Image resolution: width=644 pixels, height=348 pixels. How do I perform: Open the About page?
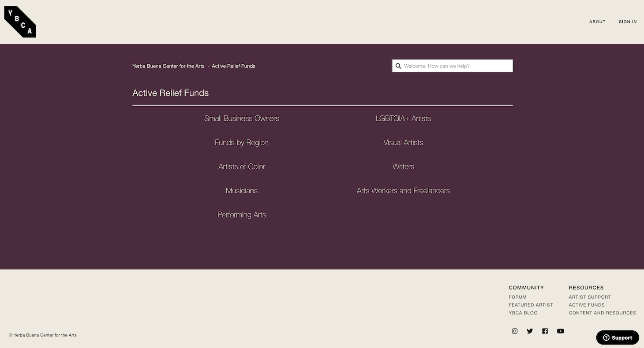click(597, 22)
